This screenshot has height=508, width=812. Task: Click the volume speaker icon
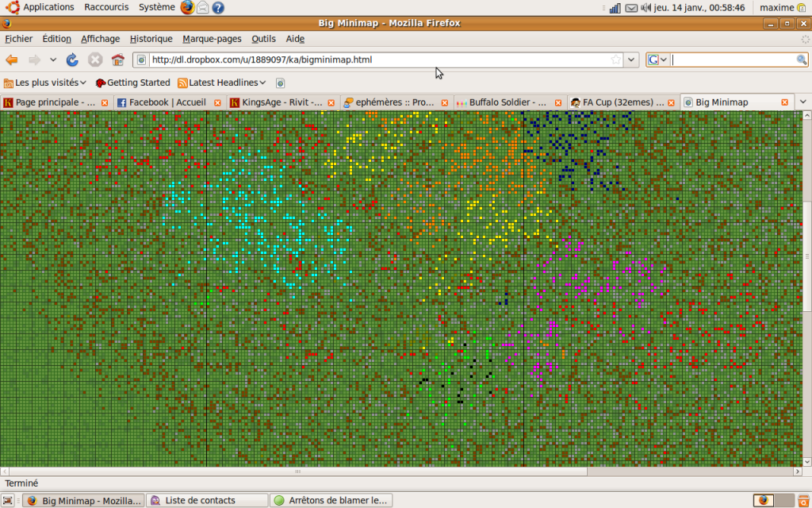tap(645, 8)
